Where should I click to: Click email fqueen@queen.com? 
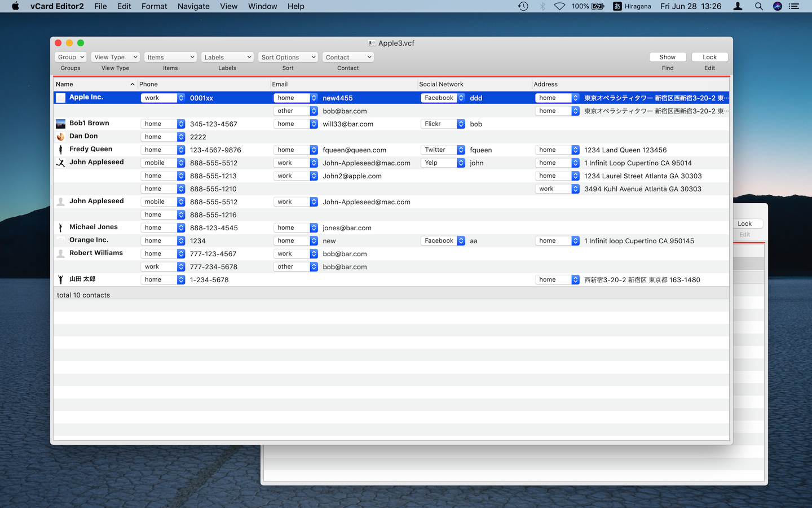point(354,150)
